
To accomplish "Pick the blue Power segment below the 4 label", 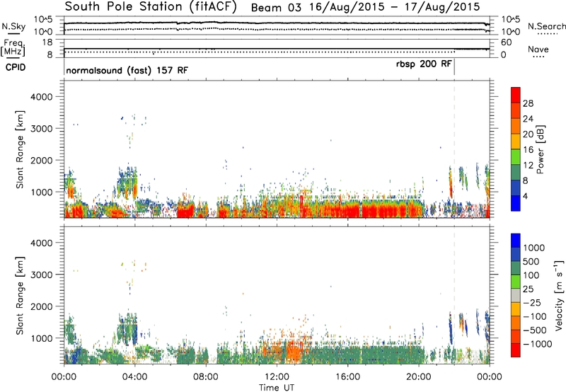I will pos(516,203).
